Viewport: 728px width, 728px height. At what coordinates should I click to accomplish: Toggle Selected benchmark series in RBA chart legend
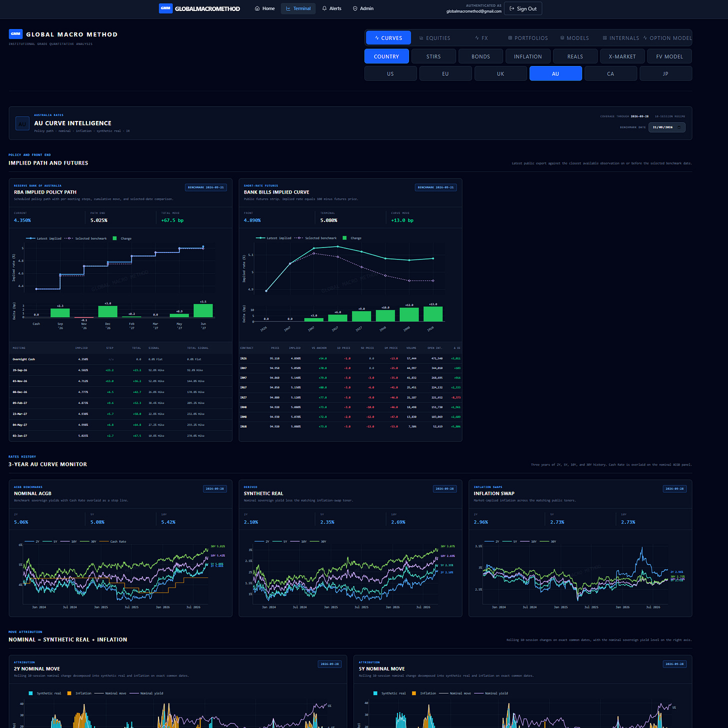point(86,238)
